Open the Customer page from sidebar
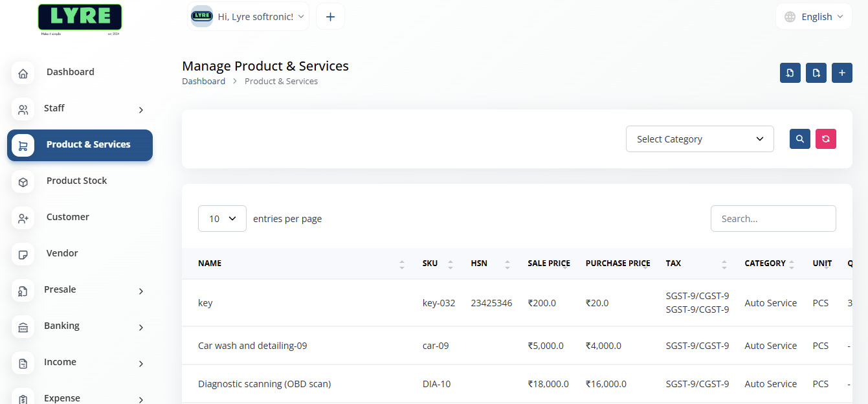868x404 pixels. (x=67, y=217)
